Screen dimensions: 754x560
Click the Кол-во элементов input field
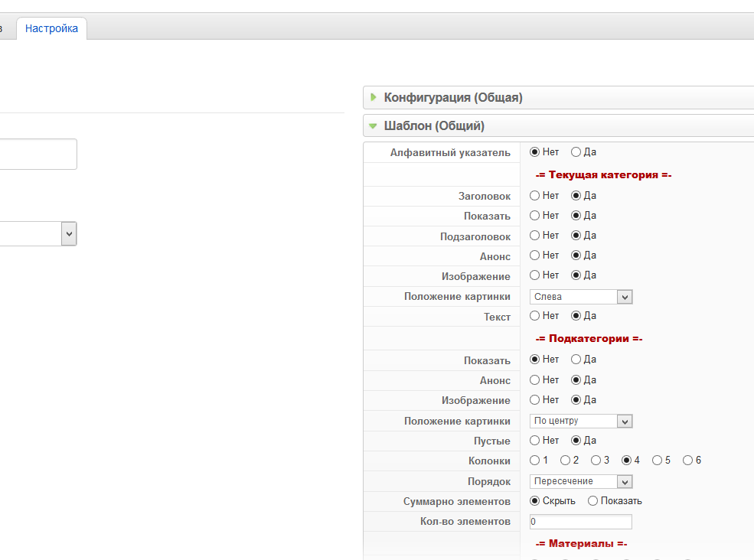point(580,522)
